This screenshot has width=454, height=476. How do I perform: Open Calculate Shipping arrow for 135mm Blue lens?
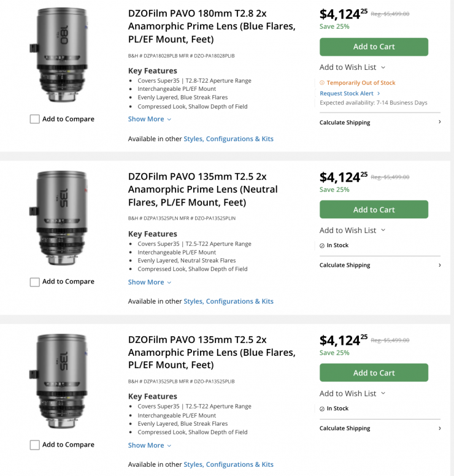coord(439,428)
